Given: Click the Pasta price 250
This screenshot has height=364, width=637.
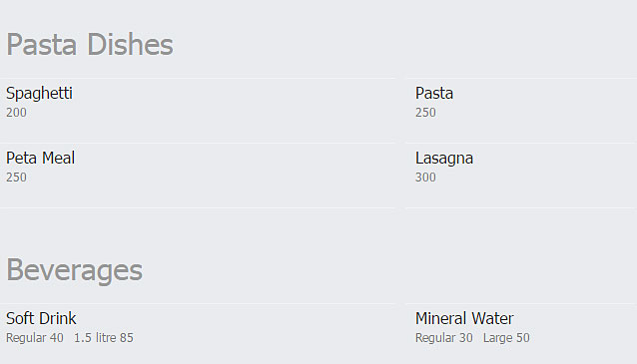Looking at the screenshot, I should 425,113.
